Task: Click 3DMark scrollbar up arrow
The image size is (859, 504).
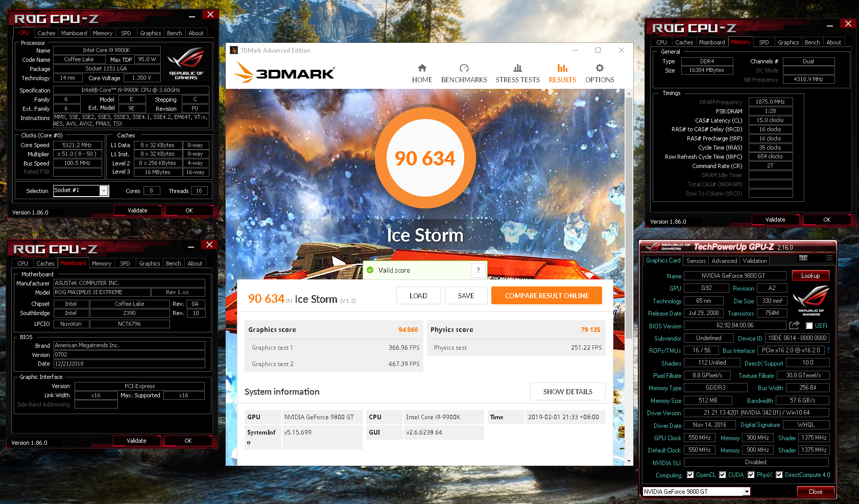Action: [629, 93]
